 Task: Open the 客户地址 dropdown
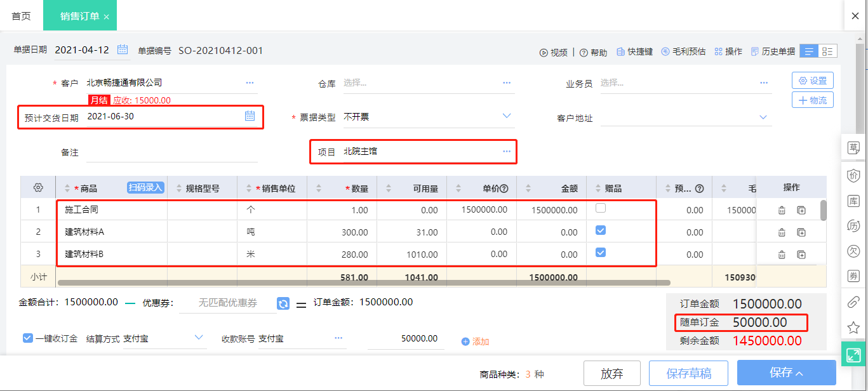tap(763, 117)
